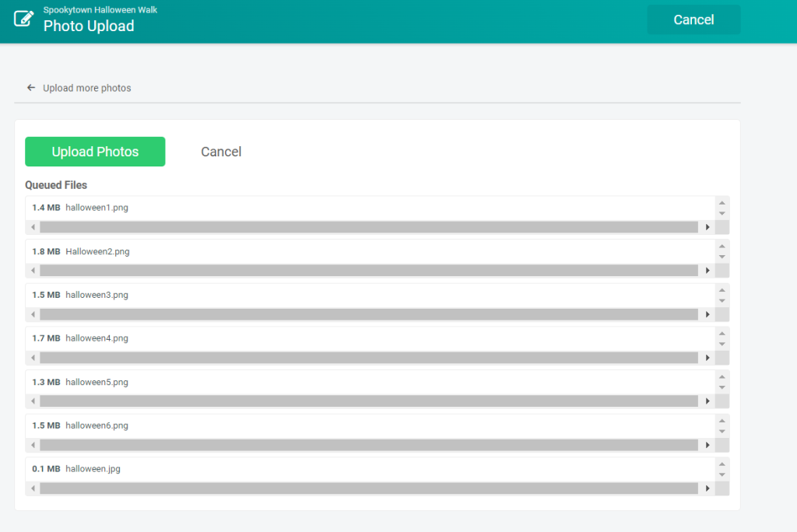
Task: Click the edit pencil icon in header
Action: (23, 19)
